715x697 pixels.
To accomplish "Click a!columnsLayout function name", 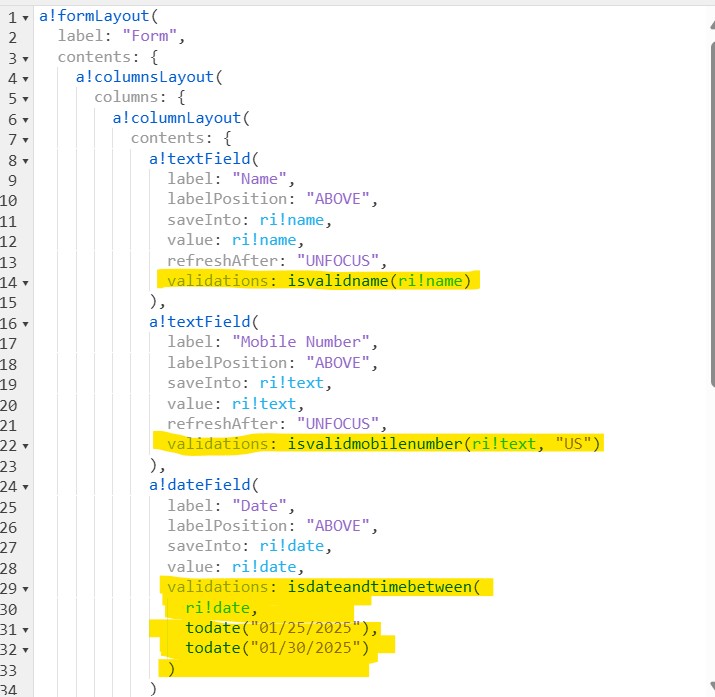I will tap(145, 77).
